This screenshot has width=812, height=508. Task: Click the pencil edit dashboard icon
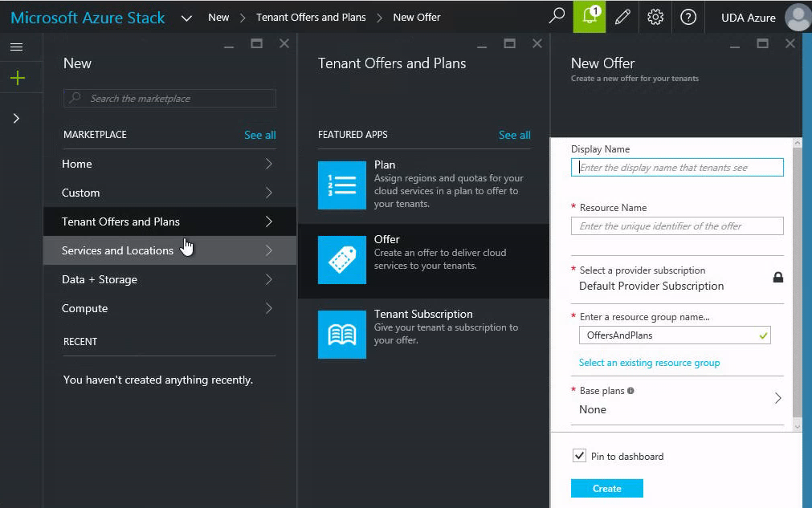point(622,17)
